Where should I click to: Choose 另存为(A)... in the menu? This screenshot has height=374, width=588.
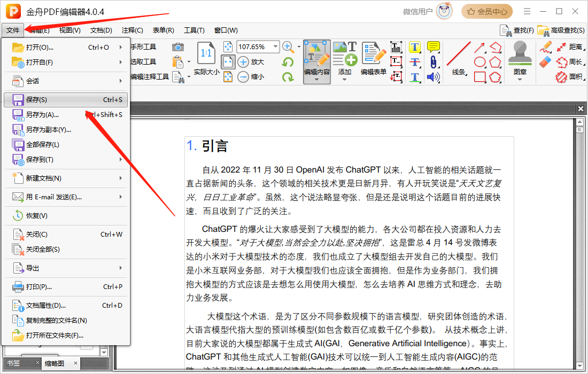[66, 115]
